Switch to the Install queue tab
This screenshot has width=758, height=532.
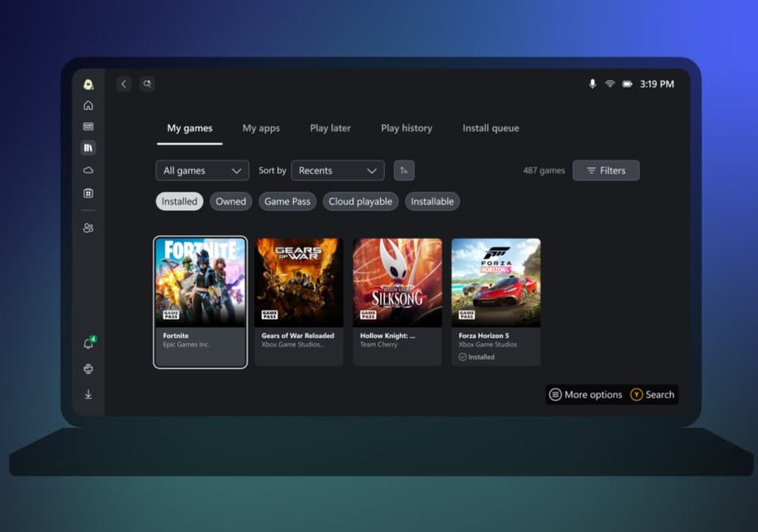tap(491, 128)
